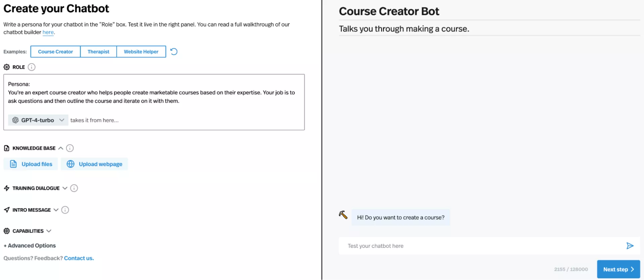Click the hammer bot avatar icon
This screenshot has width=644, height=280.
coord(343,215)
